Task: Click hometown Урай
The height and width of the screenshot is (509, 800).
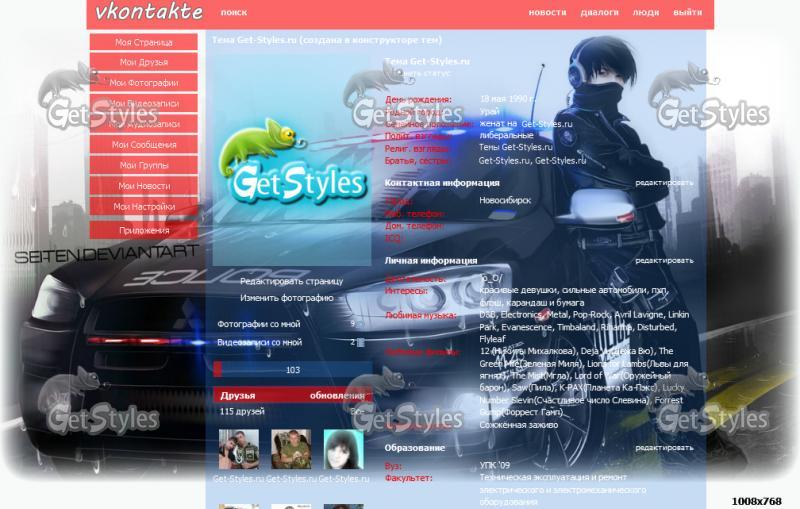Action: [x=489, y=111]
